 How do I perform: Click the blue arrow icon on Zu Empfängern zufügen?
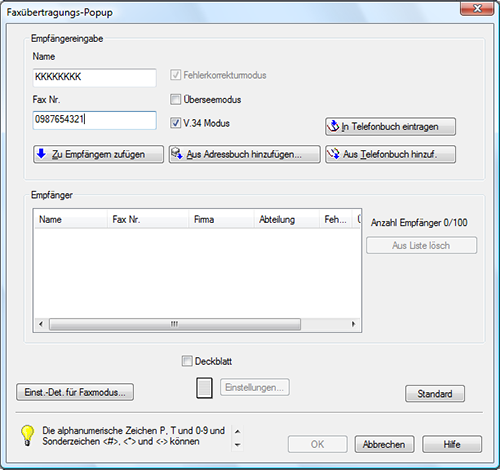[x=42, y=154]
